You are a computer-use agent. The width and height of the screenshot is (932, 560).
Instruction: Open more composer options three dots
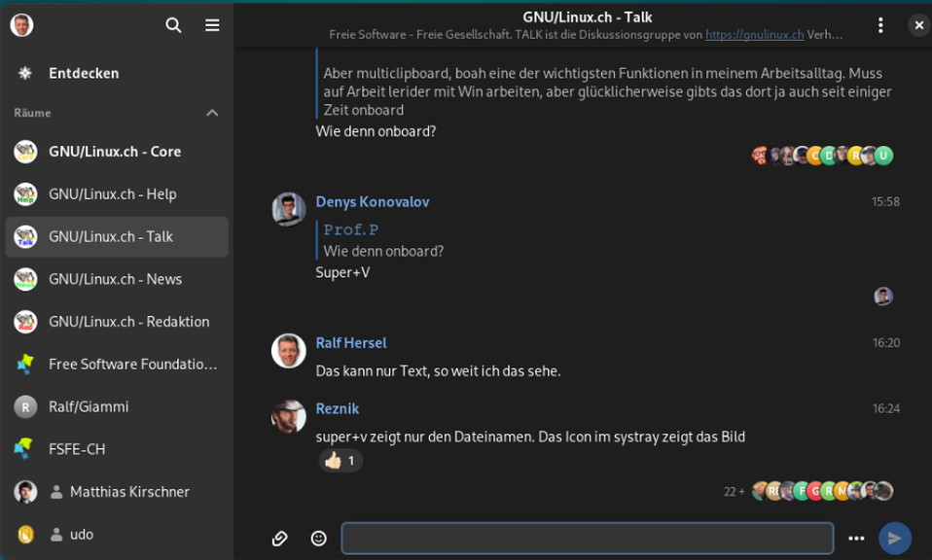(856, 539)
